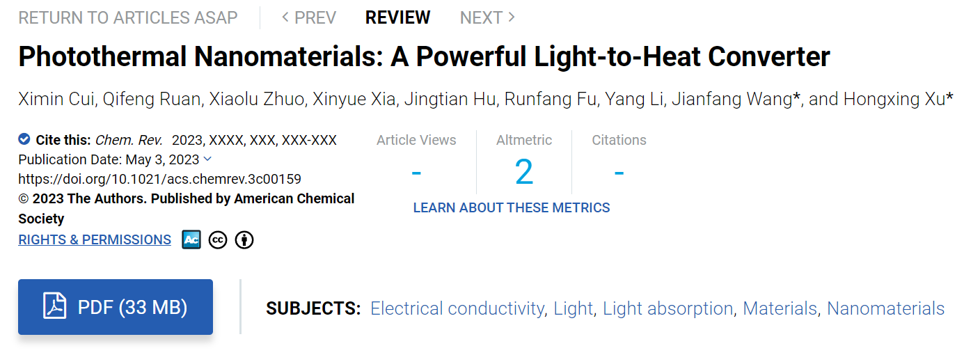Open the Nanomaterials subject link
Image resolution: width=980 pixels, height=362 pixels.
pos(886,308)
